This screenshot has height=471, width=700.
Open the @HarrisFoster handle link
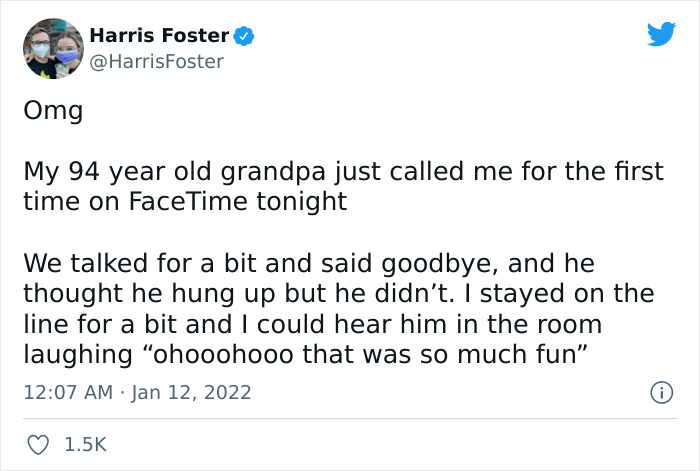click(x=156, y=62)
